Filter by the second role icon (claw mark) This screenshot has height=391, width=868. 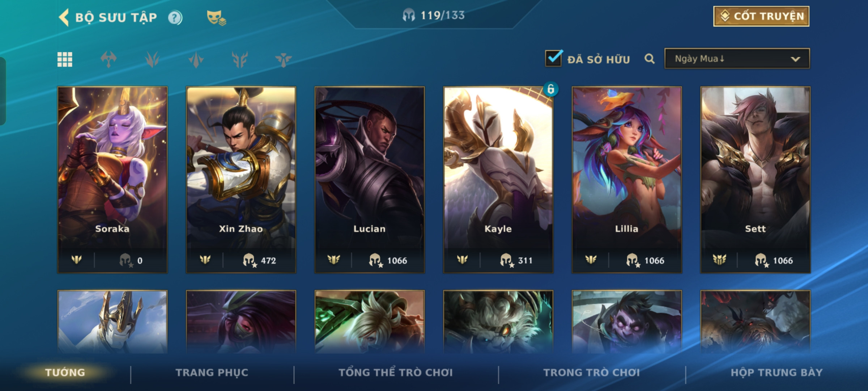(x=152, y=59)
